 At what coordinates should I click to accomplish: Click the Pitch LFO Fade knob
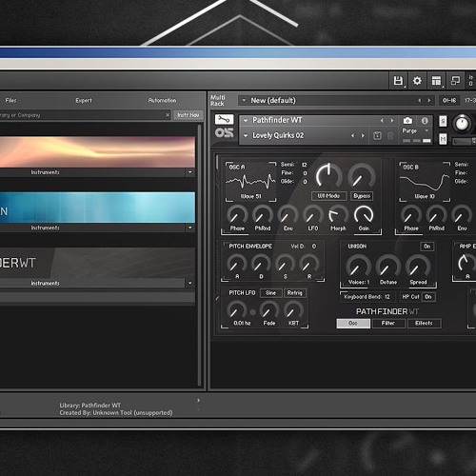click(269, 310)
